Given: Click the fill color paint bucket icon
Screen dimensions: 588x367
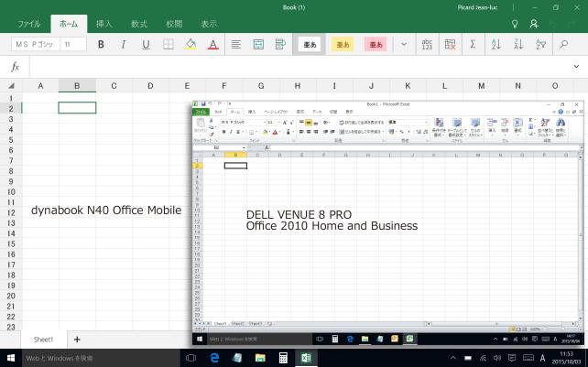Looking at the screenshot, I should [191, 45].
